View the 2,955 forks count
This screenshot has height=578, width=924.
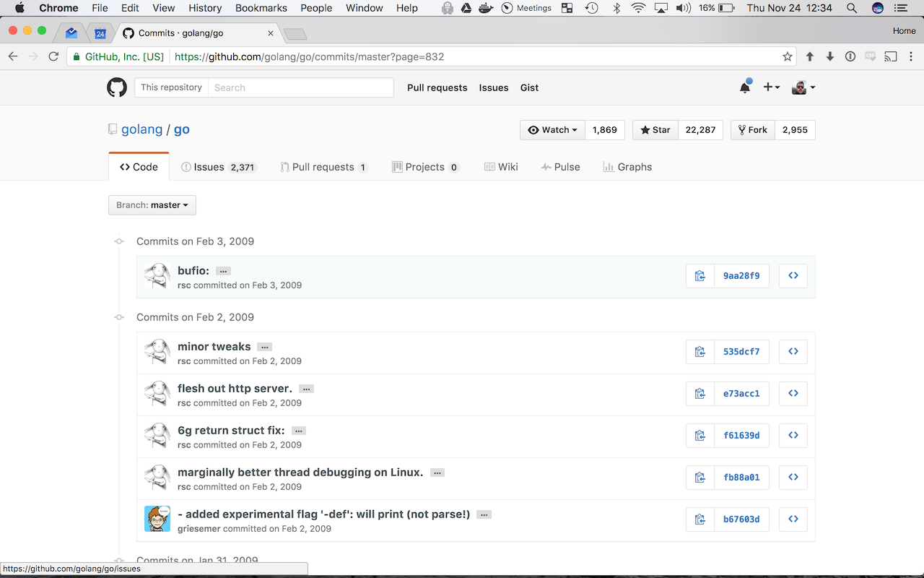pyautogui.click(x=795, y=130)
